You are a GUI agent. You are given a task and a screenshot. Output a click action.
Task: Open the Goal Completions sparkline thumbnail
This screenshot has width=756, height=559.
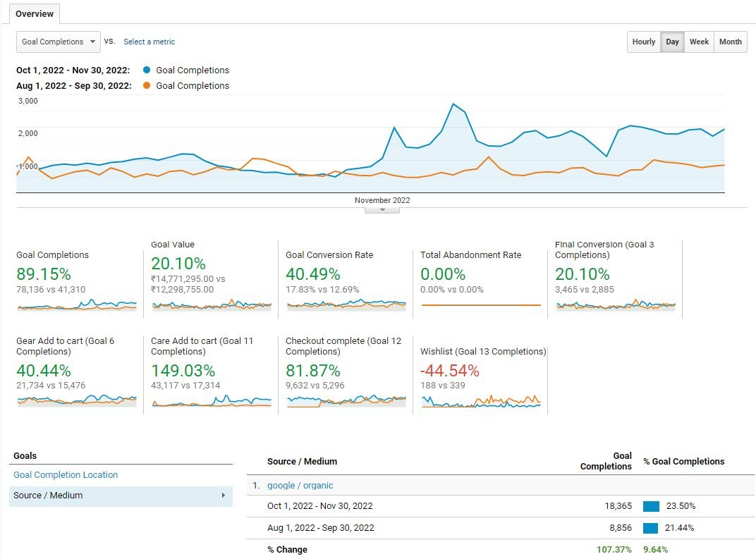coord(77,305)
